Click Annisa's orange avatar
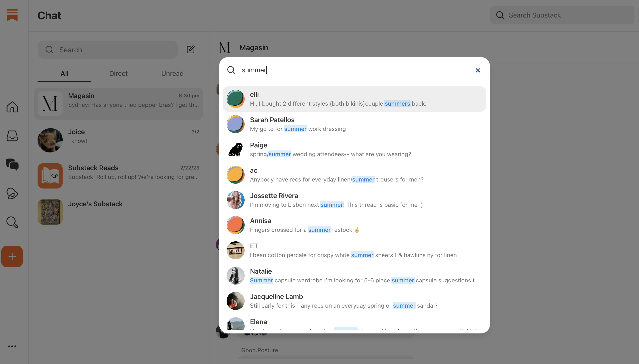 [235, 225]
